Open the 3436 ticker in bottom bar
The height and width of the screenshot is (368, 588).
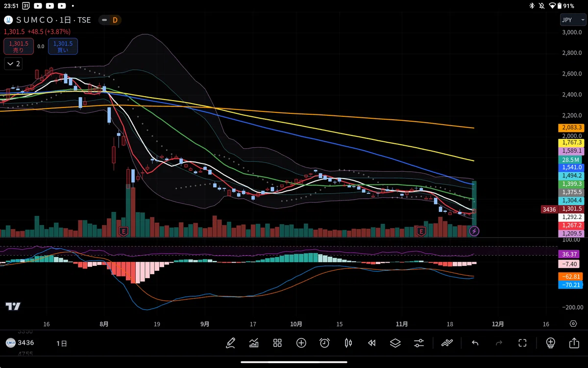point(26,343)
